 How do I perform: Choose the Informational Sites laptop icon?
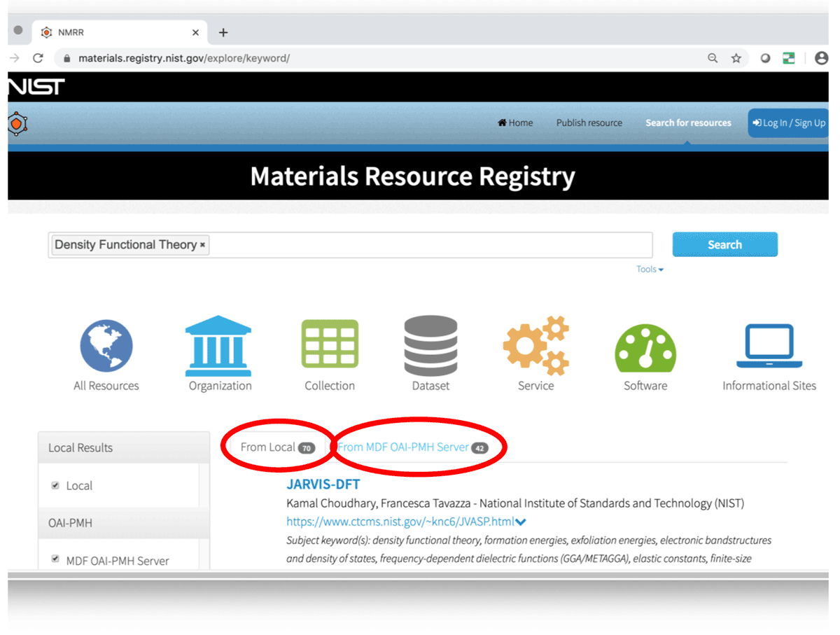769,346
